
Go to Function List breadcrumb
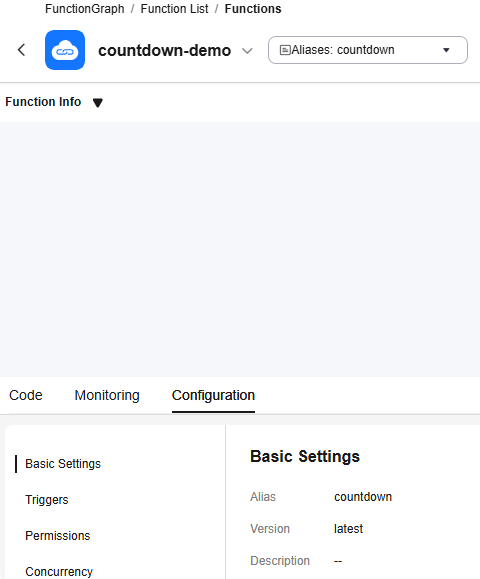(174, 8)
